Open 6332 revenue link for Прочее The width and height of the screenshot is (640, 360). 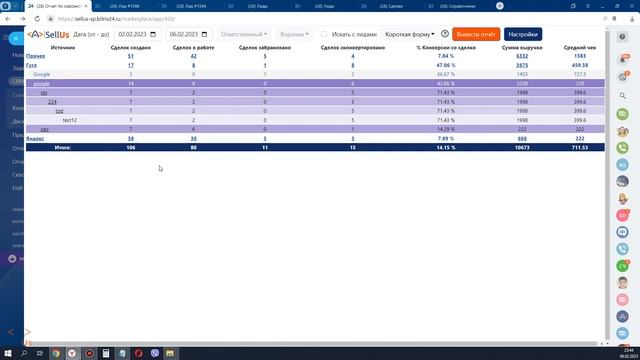point(522,56)
